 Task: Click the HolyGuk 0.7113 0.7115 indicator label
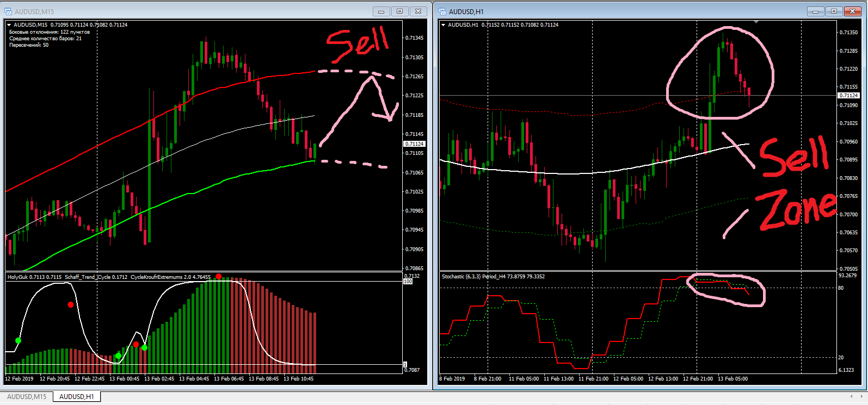point(34,277)
